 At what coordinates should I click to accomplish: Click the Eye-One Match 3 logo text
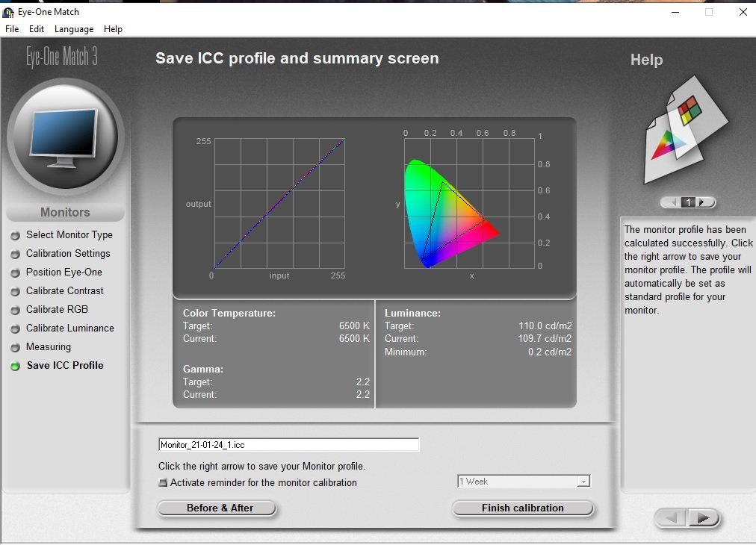[x=62, y=57]
